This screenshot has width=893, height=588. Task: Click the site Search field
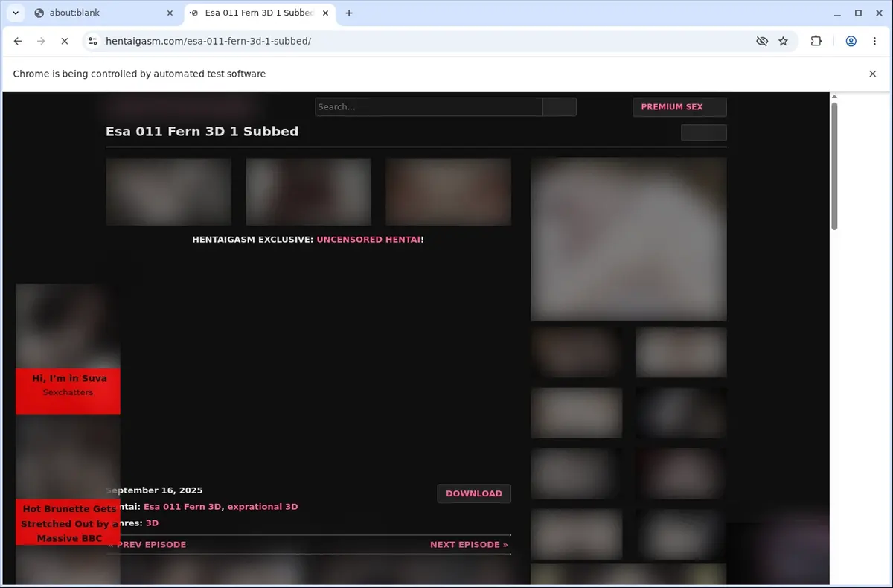(x=429, y=107)
